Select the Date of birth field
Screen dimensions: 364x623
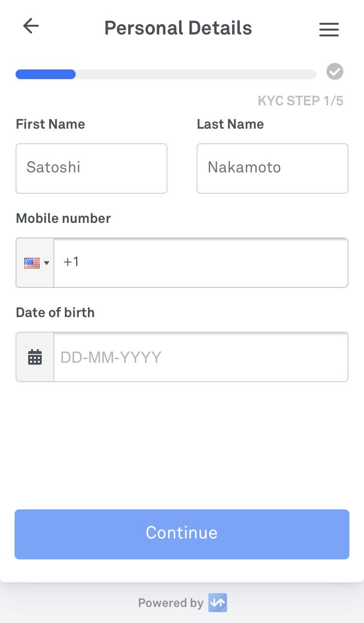click(x=200, y=357)
